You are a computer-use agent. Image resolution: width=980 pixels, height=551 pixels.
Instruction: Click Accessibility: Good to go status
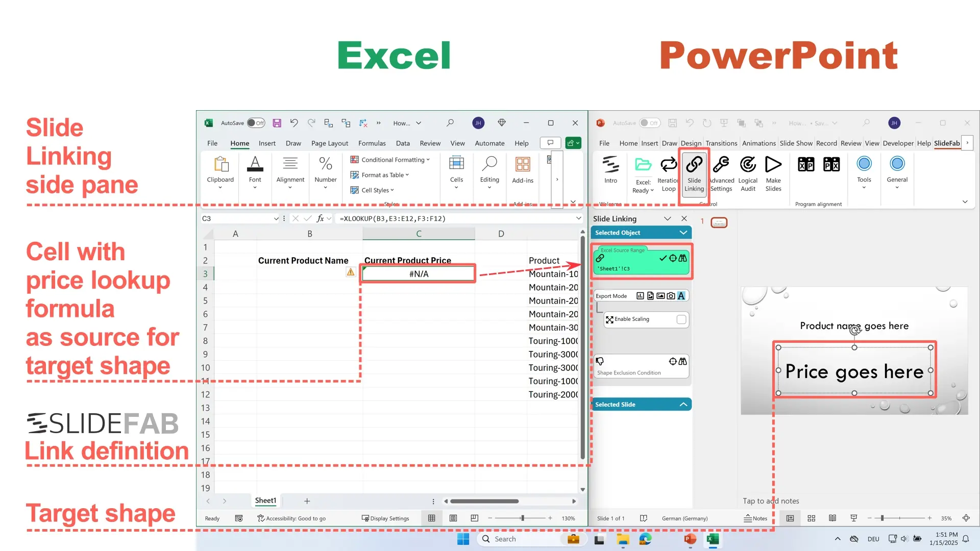coord(291,518)
